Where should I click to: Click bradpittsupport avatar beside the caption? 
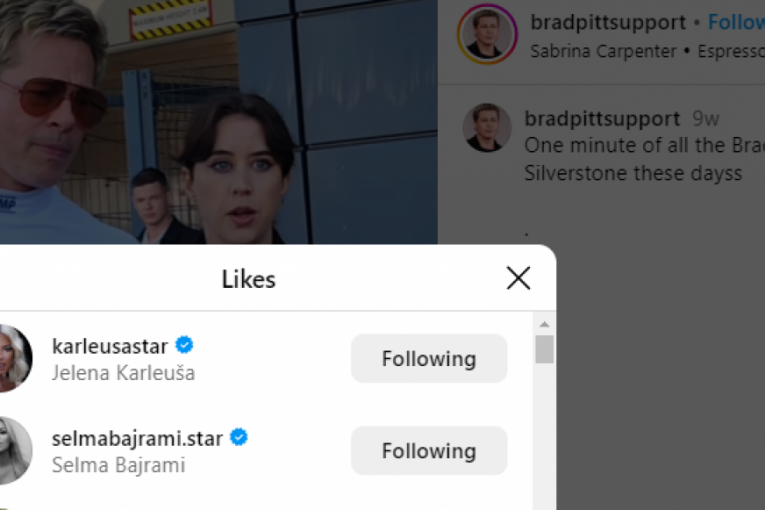pyautogui.click(x=487, y=128)
